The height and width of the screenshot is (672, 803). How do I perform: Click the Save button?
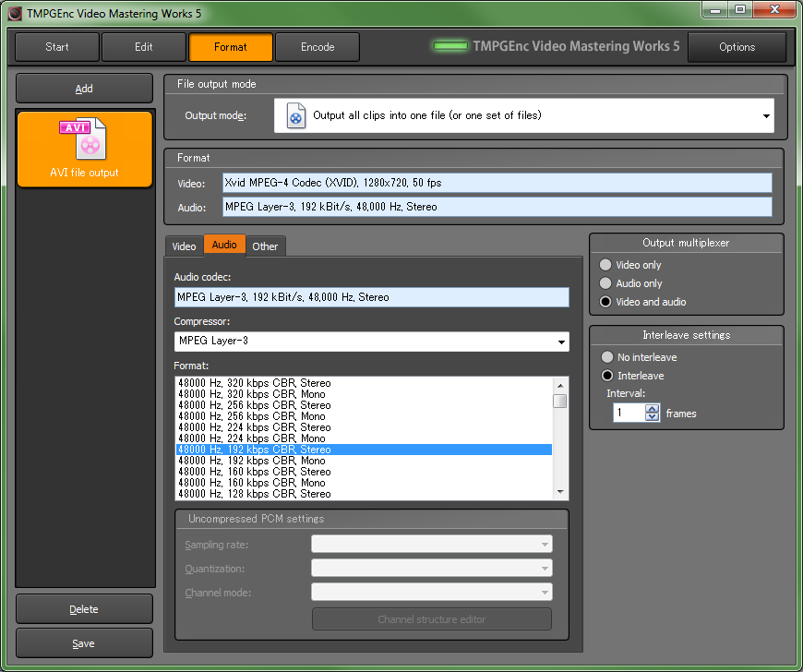[x=85, y=643]
